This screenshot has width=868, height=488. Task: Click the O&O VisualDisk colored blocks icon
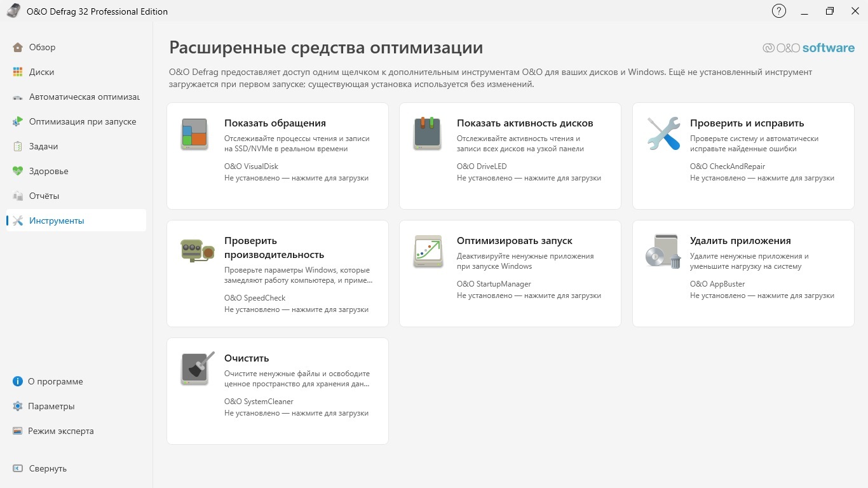coord(194,133)
